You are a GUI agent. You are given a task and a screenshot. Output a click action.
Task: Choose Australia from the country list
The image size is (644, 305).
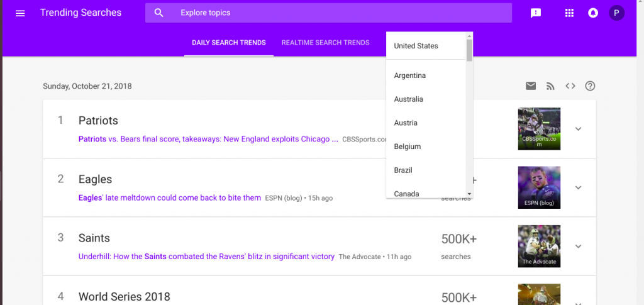[426, 99]
